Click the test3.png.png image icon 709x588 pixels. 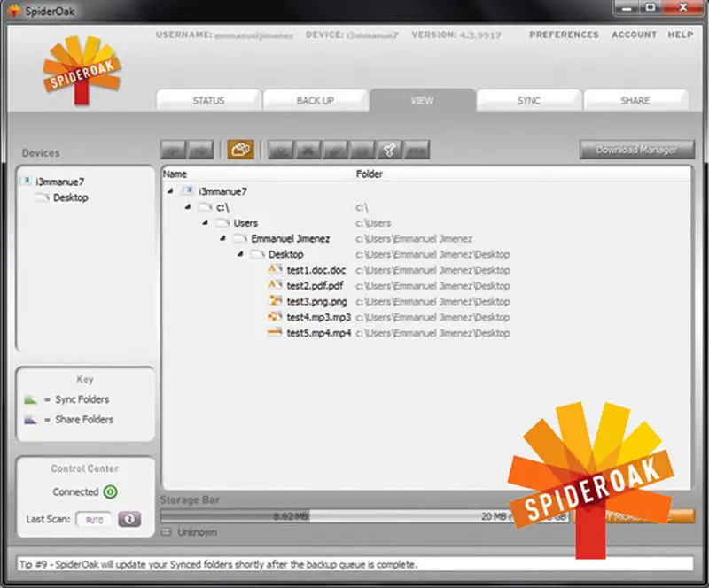(275, 300)
